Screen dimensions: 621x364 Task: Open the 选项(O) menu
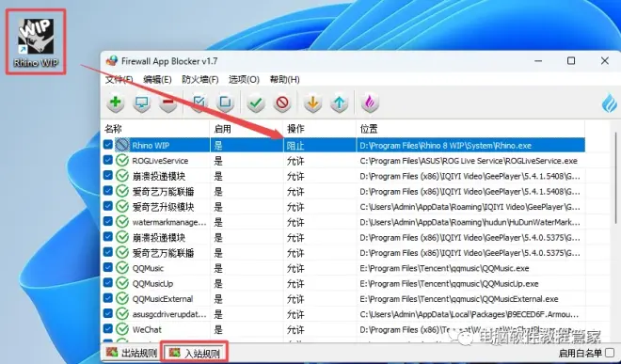pos(244,79)
